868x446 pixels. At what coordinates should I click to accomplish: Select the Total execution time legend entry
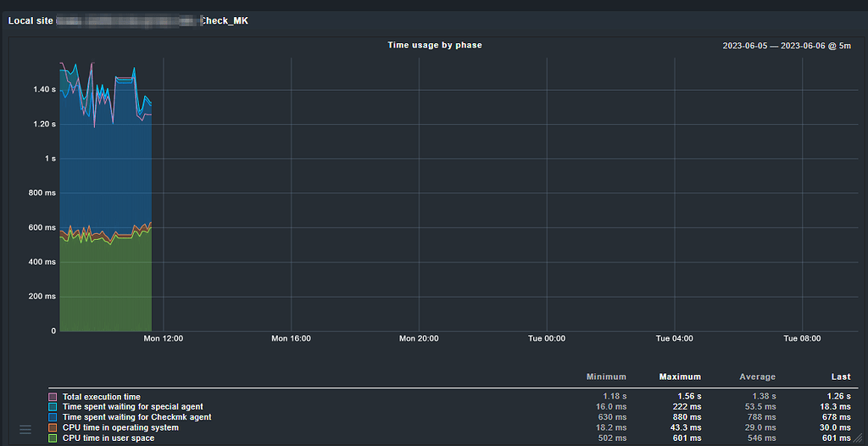click(x=102, y=397)
